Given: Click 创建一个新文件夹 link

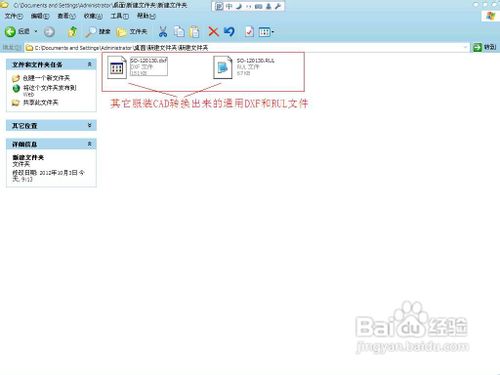Looking at the screenshot, I should click(x=46, y=78).
